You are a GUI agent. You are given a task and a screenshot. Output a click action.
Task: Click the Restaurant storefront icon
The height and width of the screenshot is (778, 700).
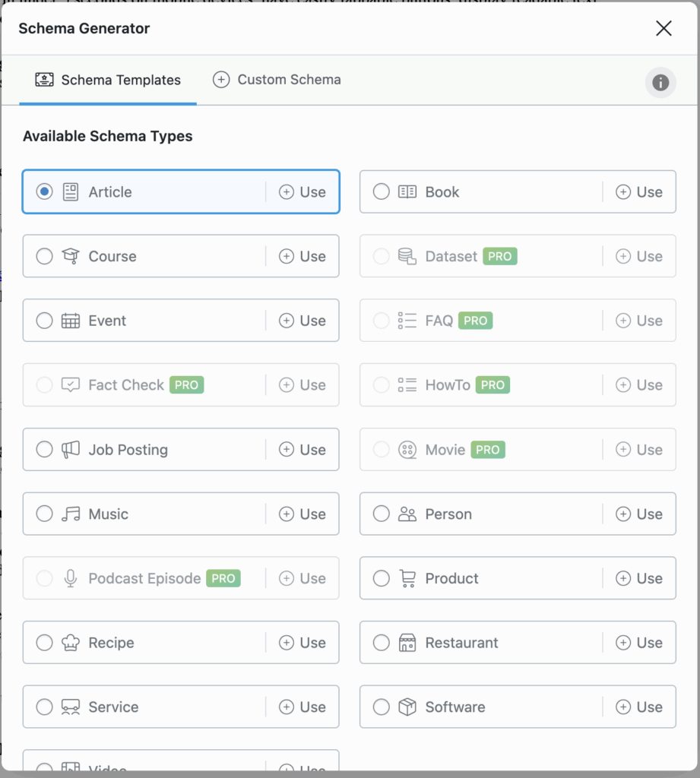coord(407,643)
